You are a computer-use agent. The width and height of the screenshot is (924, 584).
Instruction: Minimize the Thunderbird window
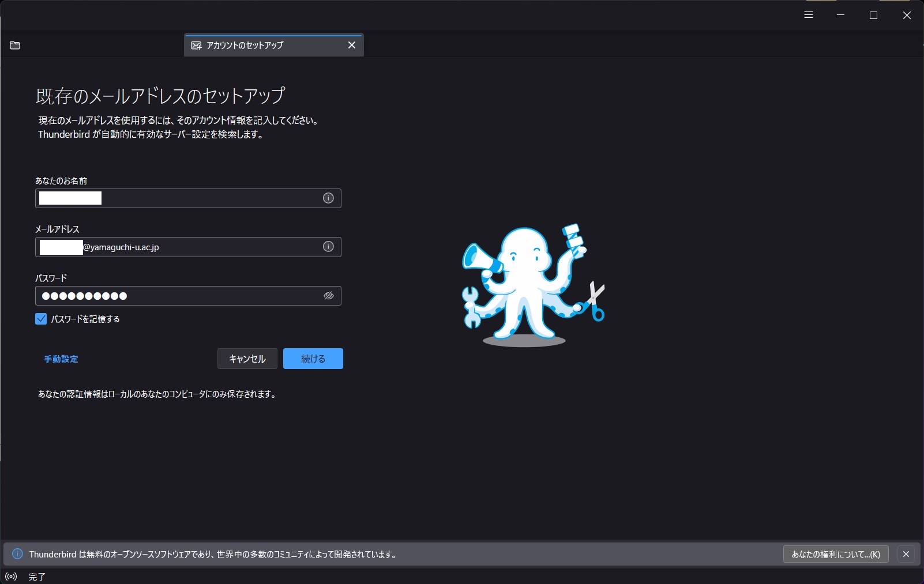(840, 15)
